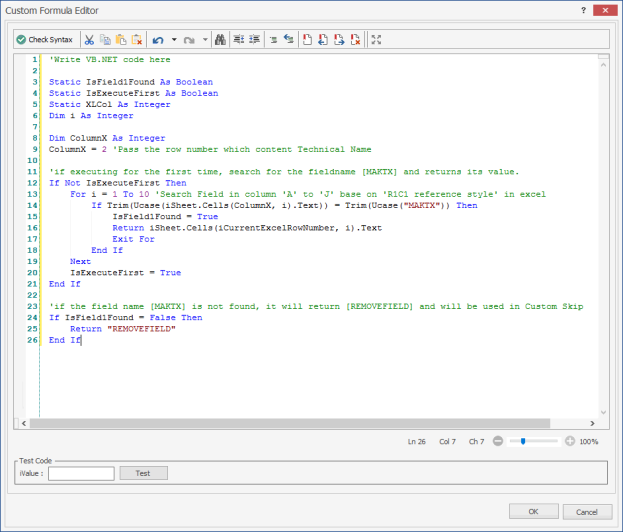Click the zoom in plus button
This screenshot has height=532, width=623.
click(570, 441)
